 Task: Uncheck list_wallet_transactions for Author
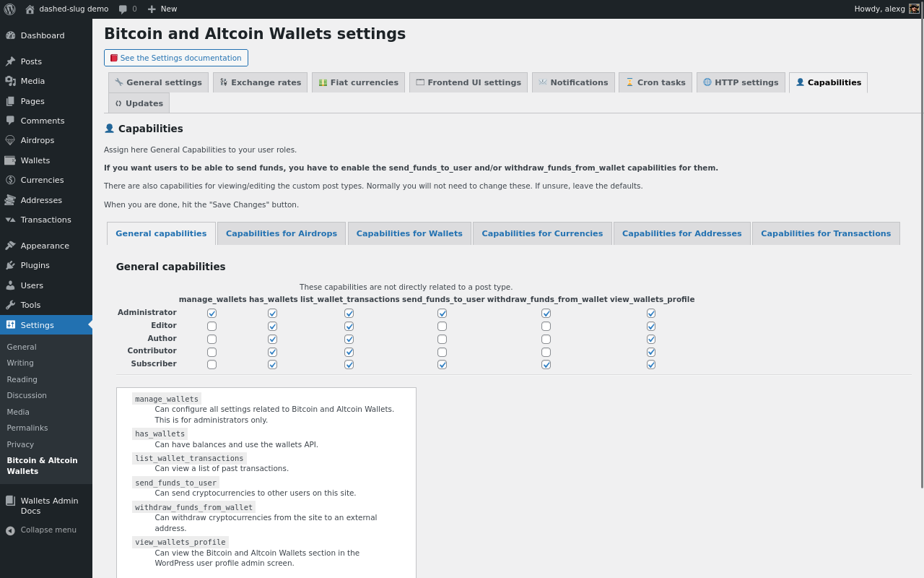349,339
